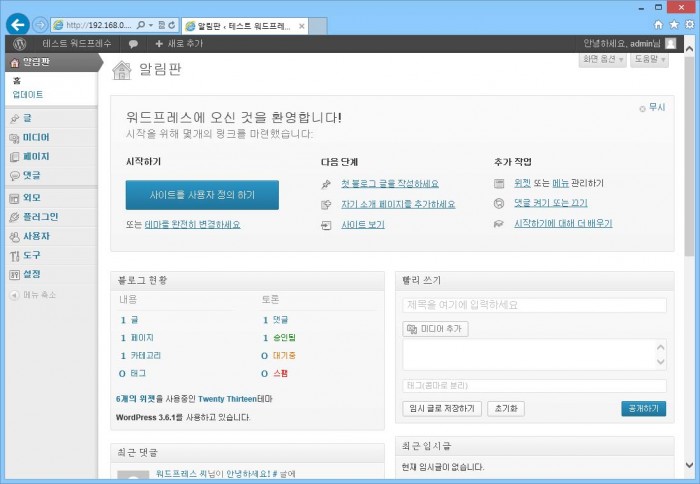The height and width of the screenshot is (484, 700).
Task: Click the 초기화 reset button
Action: (506, 409)
